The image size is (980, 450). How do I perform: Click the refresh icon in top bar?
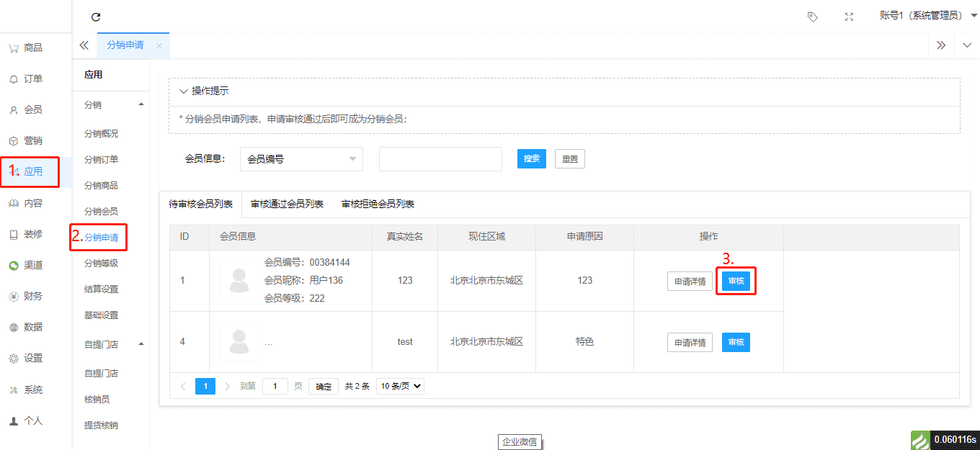click(x=96, y=17)
